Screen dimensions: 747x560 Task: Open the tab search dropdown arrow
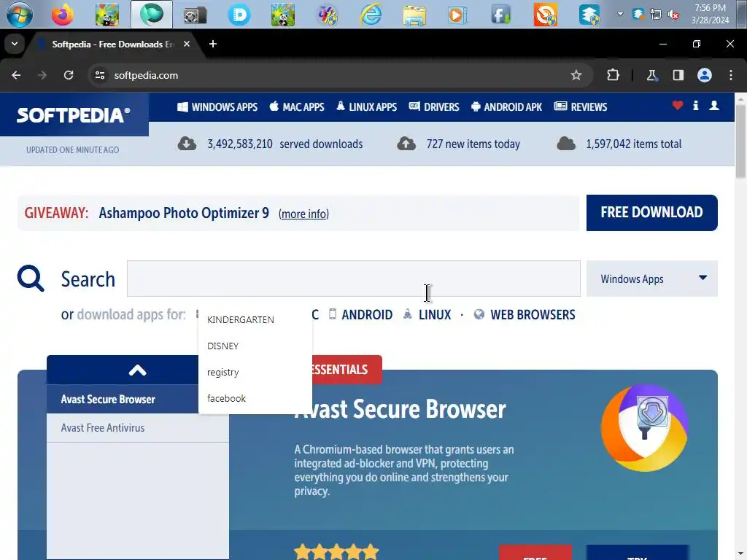[x=15, y=44]
